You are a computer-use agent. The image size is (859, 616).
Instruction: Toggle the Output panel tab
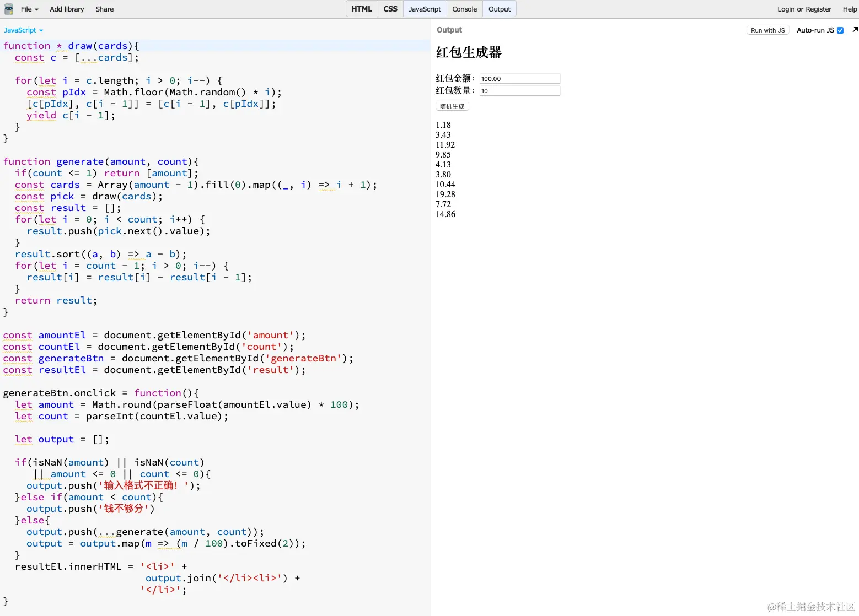[500, 9]
